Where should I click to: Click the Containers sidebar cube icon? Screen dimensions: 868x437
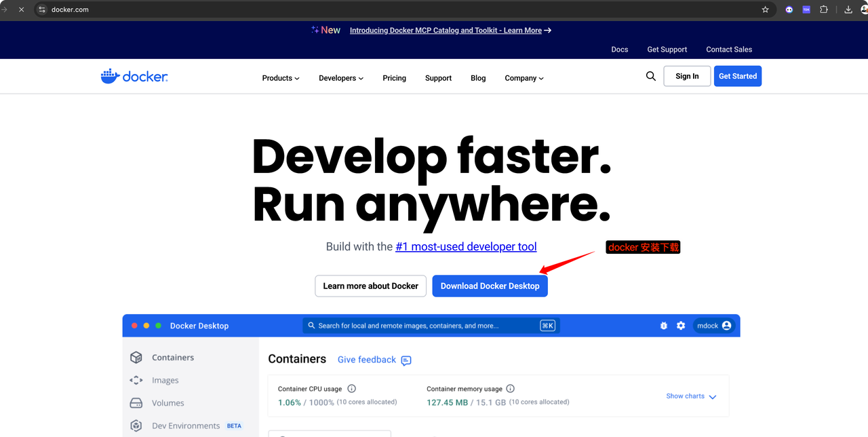(136, 358)
